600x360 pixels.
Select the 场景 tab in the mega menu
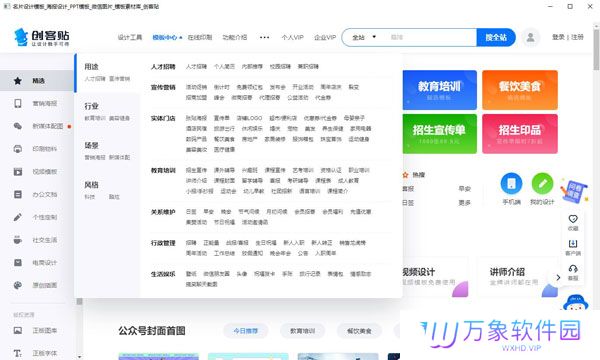pos(108,151)
